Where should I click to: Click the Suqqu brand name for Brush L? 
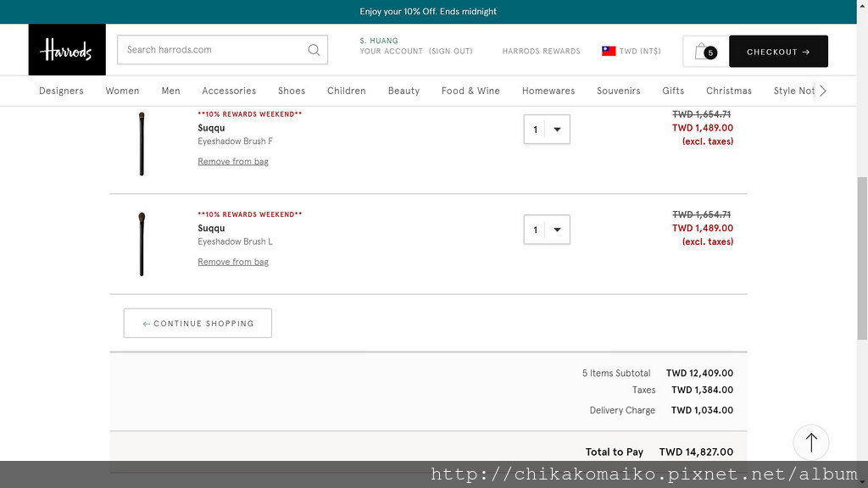coord(211,228)
